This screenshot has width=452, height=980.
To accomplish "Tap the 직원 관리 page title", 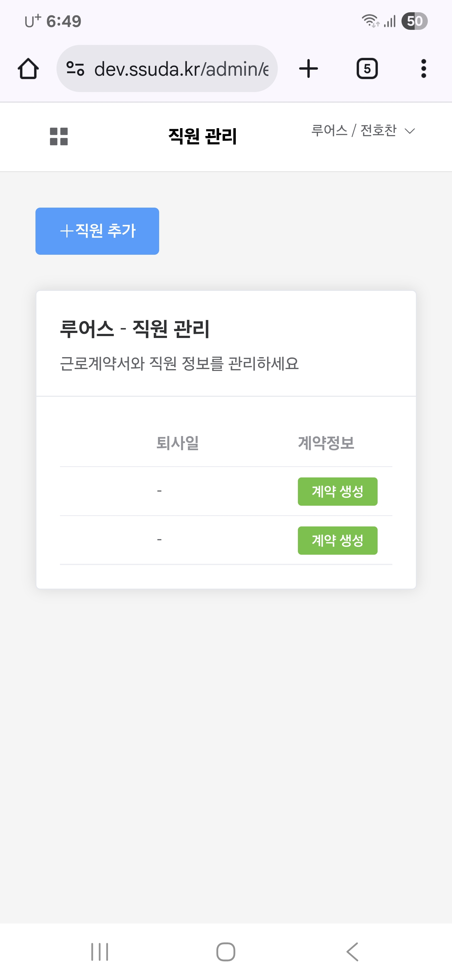I will click(x=202, y=137).
